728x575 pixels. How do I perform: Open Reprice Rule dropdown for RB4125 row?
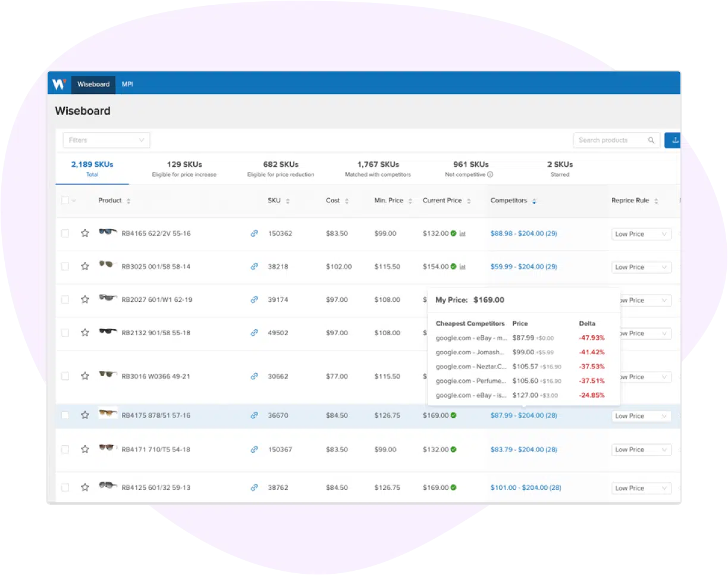pyautogui.click(x=641, y=488)
